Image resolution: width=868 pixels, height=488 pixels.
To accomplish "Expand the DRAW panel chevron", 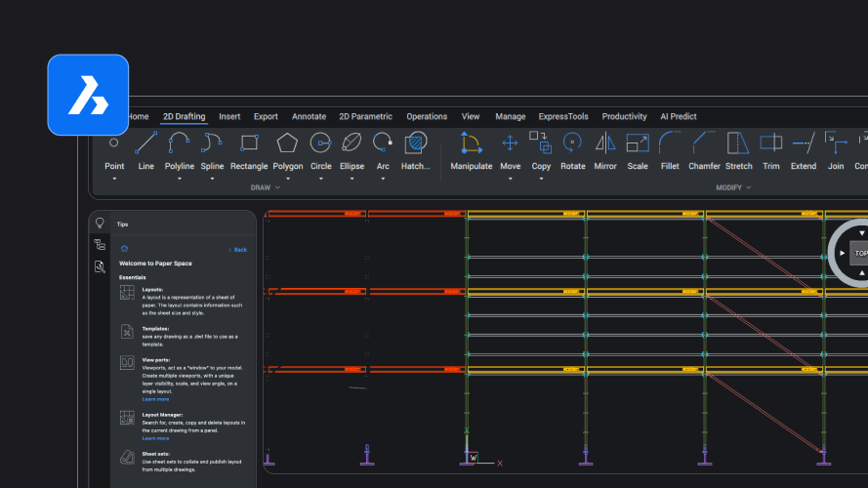I will point(278,187).
